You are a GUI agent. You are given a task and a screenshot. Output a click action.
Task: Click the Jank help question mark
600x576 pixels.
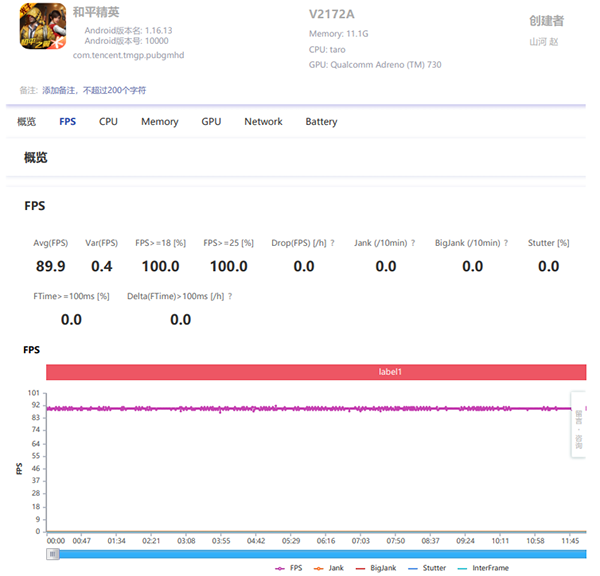point(412,243)
